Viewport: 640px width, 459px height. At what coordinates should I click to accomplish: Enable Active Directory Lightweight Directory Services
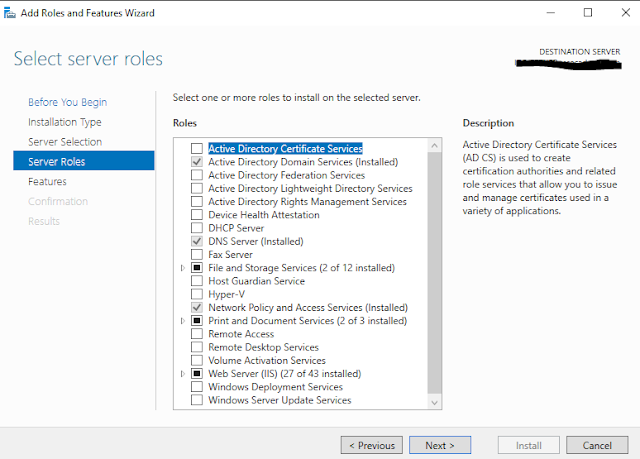pos(197,188)
